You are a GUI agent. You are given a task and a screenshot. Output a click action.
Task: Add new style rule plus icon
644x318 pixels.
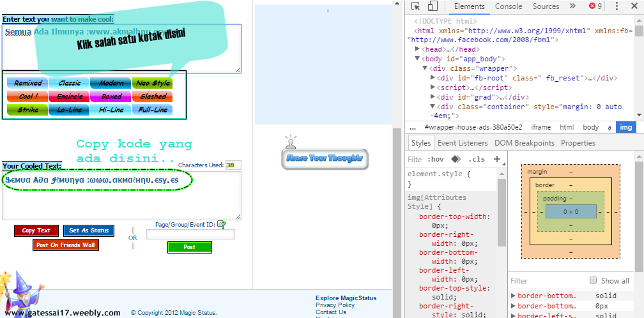click(x=497, y=159)
